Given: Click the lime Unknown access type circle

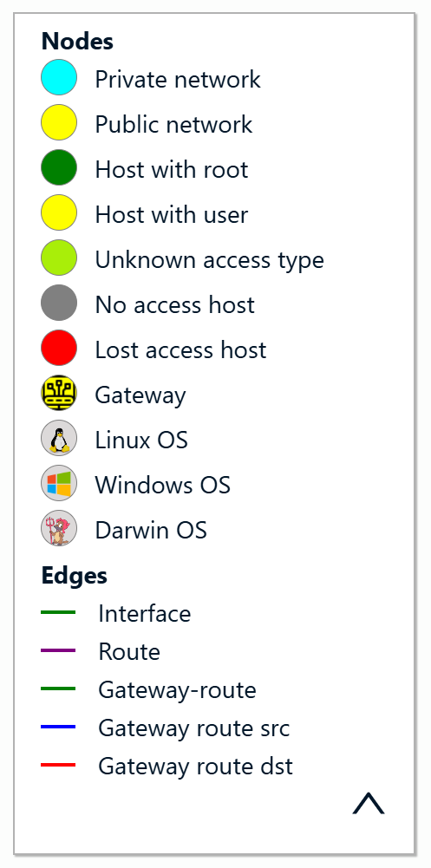Looking at the screenshot, I should [59, 258].
